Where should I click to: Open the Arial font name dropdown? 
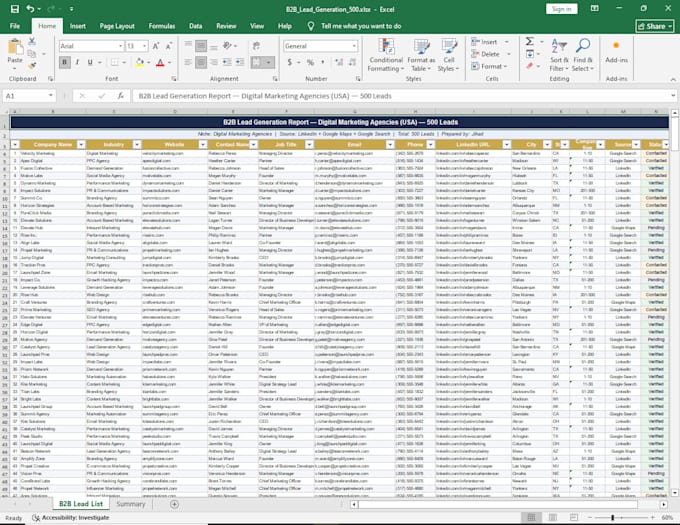pyautogui.click(x=120, y=46)
